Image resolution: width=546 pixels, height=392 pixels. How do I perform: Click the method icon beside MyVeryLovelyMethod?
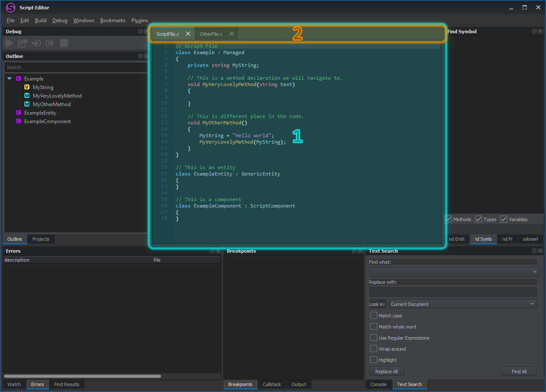coord(26,95)
